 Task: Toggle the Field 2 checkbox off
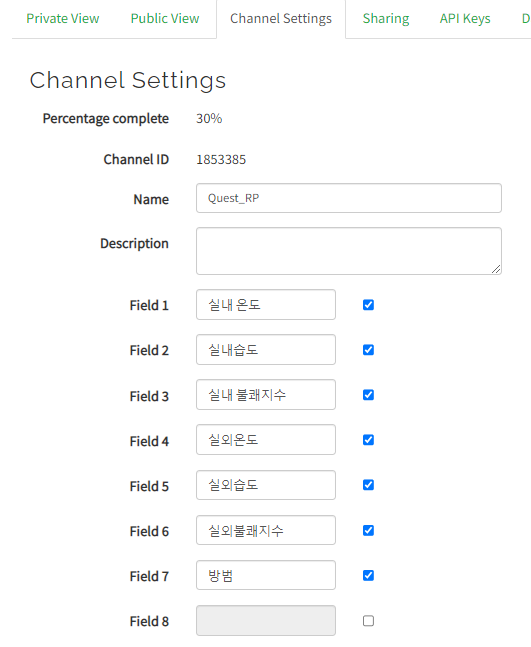pyautogui.click(x=368, y=350)
